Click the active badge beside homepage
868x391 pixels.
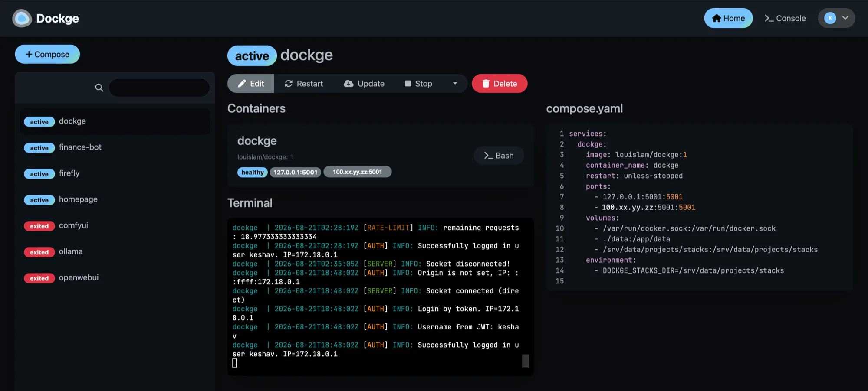(x=39, y=200)
